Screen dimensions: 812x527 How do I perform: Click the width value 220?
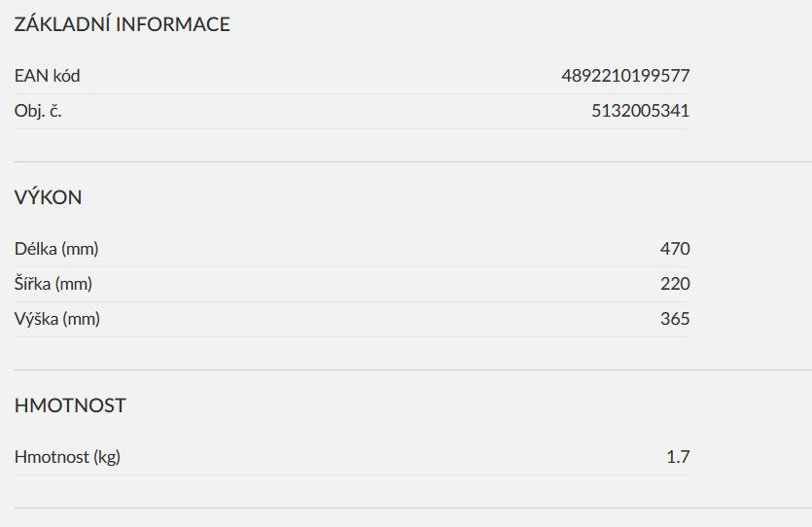click(675, 284)
